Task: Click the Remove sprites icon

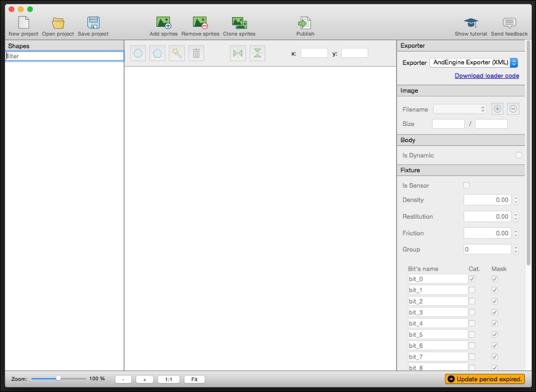Action: (x=200, y=23)
